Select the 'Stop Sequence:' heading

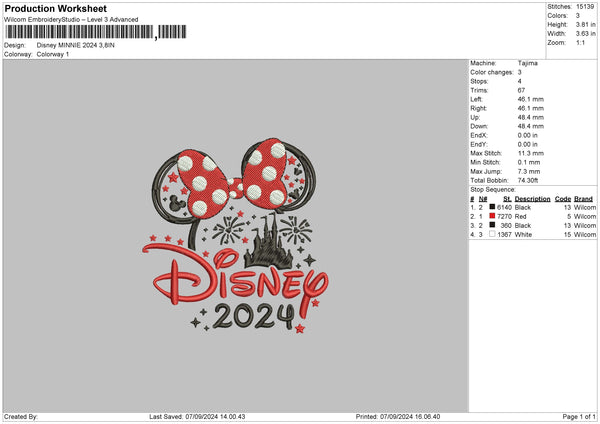(x=493, y=190)
